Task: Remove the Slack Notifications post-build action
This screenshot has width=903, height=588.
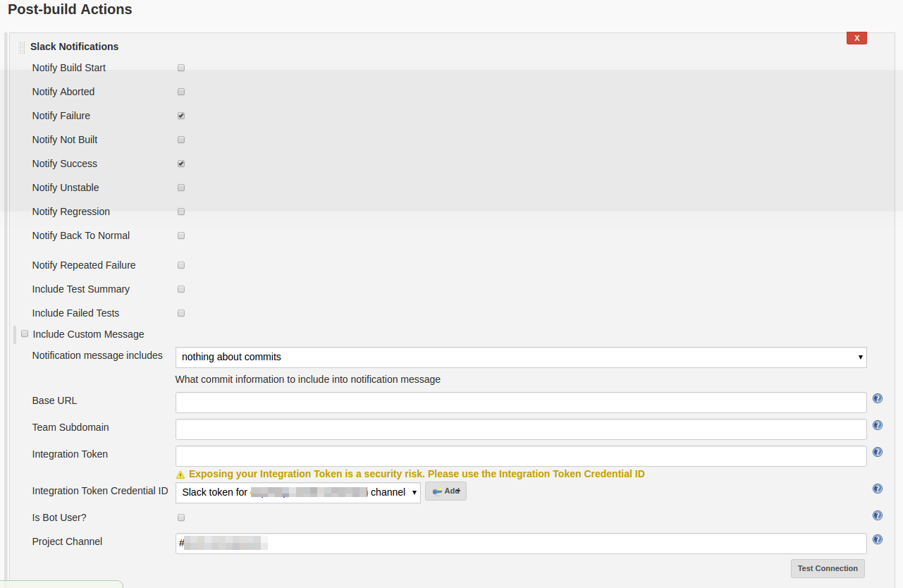Action: (x=856, y=38)
